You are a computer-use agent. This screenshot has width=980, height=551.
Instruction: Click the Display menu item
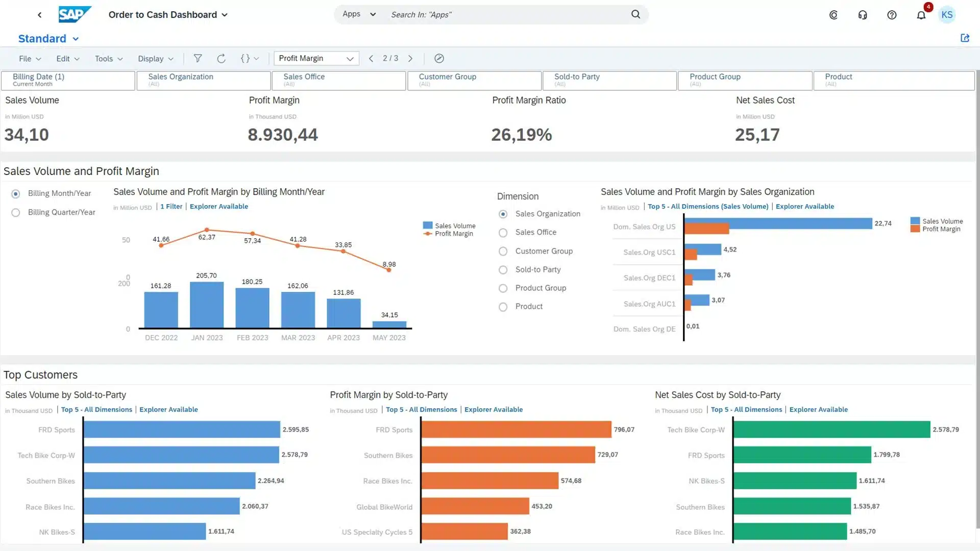(x=154, y=59)
